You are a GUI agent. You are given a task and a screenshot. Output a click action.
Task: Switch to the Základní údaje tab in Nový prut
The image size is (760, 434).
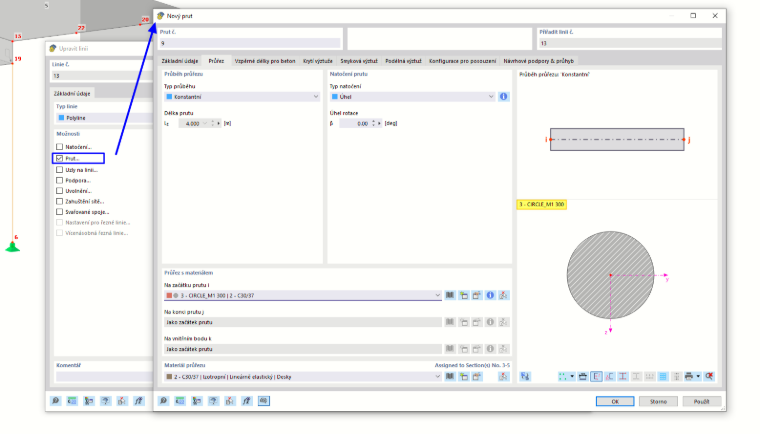180,61
